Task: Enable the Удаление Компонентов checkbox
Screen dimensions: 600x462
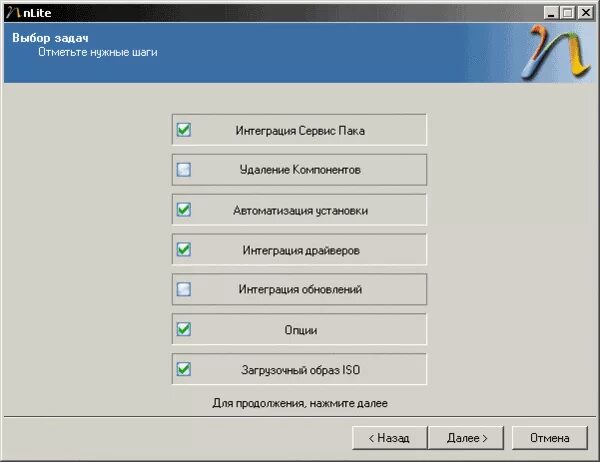Action: click(184, 170)
